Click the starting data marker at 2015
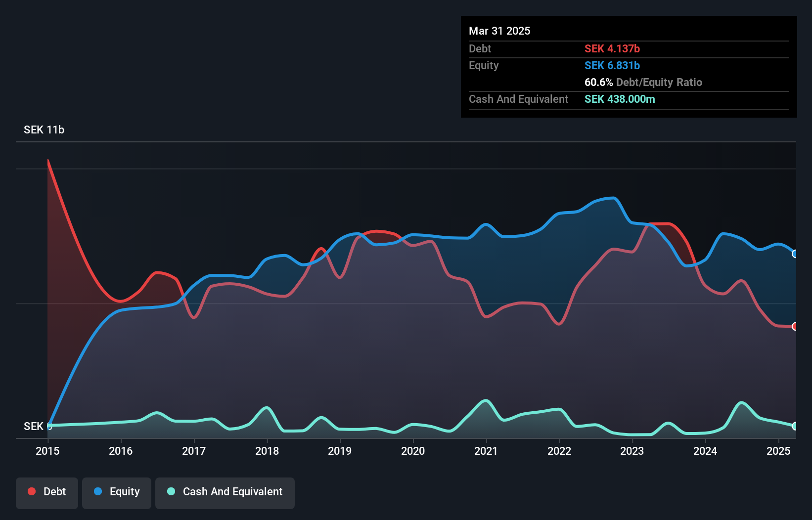Viewport: 812px width, 520px height. 48,426
